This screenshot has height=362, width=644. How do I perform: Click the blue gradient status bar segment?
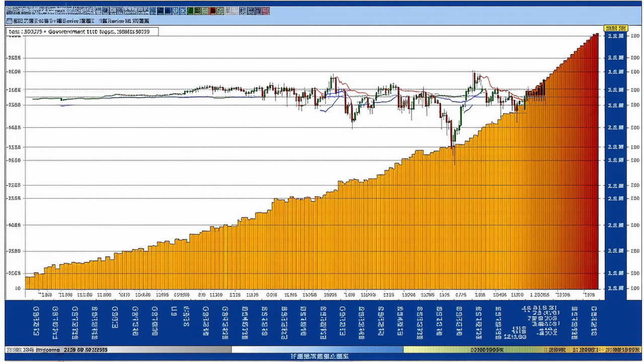pos(317,349)
